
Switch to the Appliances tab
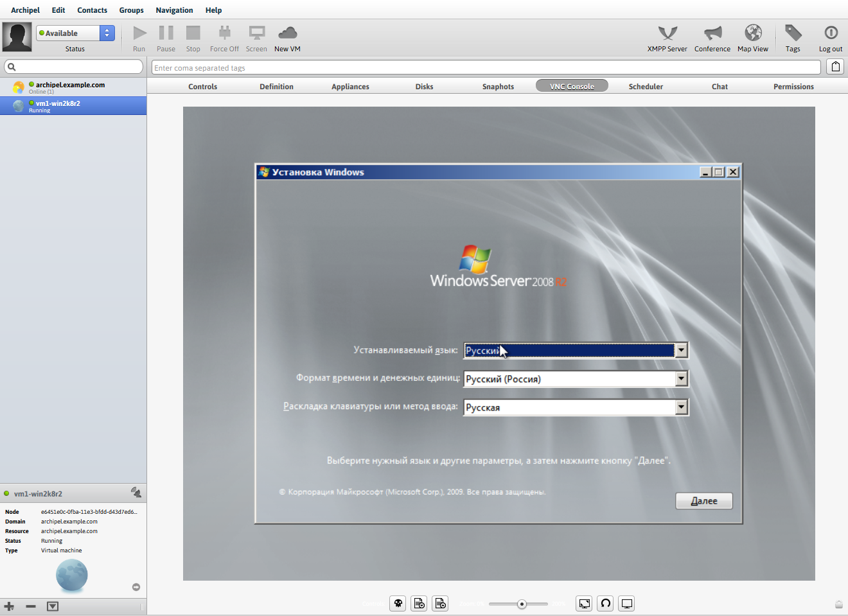pos(351,87)
